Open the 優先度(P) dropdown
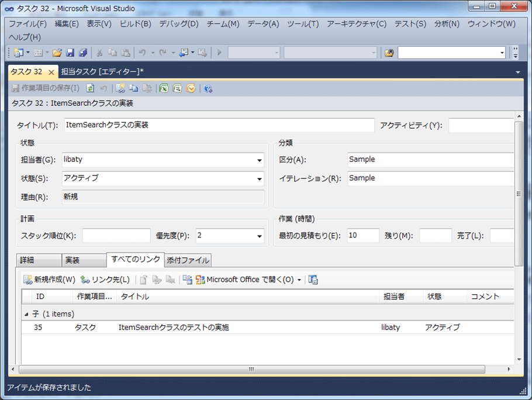Viewport: 532px width, 400px height. click(260, 236)
